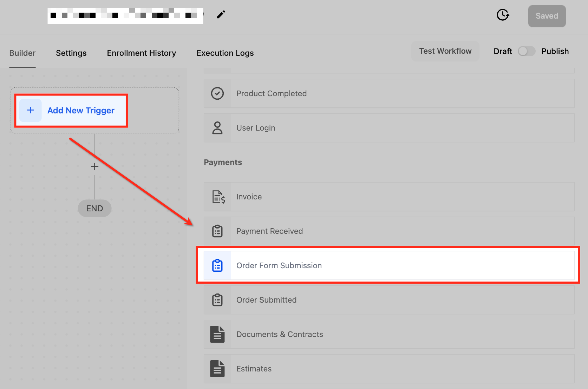Go to the Execution Logs tab
The height and width of the screenshot is (389, 588).
coord(225,53)
